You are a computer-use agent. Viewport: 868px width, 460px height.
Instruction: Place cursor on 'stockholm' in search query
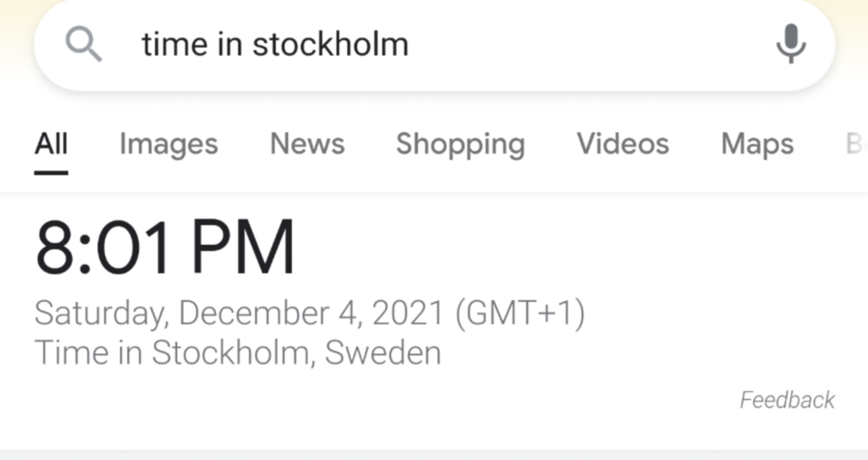(330, 44)
